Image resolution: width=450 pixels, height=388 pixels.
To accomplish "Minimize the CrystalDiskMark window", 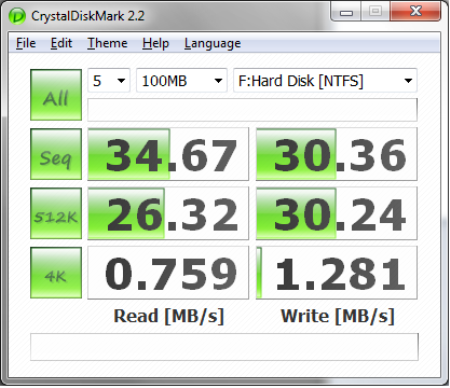I will [x=346, y=12].
